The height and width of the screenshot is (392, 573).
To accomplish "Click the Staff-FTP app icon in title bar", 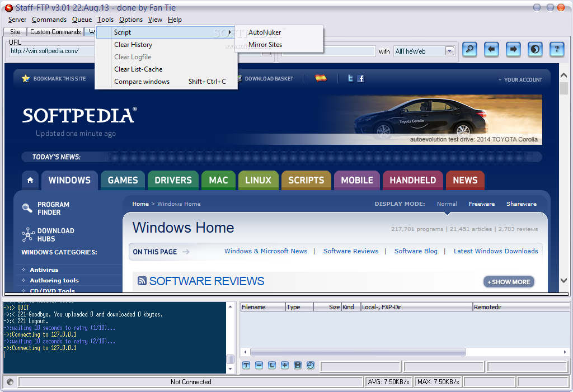I will pyautogui.click(x=9, y=8).
